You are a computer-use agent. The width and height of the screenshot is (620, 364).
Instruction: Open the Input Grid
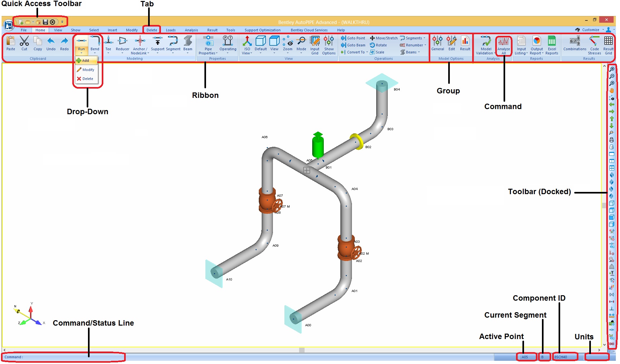pyautogui.click(x=315, y=45)
